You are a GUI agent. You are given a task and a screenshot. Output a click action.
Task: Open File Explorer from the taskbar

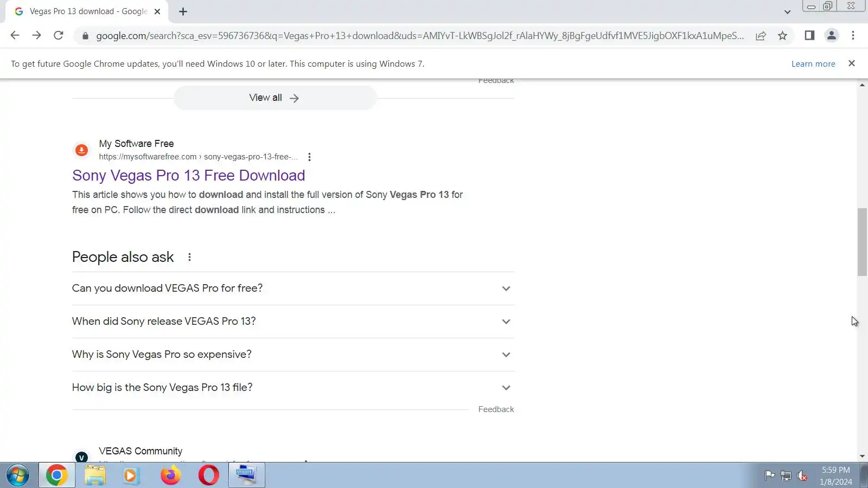click(x=95, y=476)
